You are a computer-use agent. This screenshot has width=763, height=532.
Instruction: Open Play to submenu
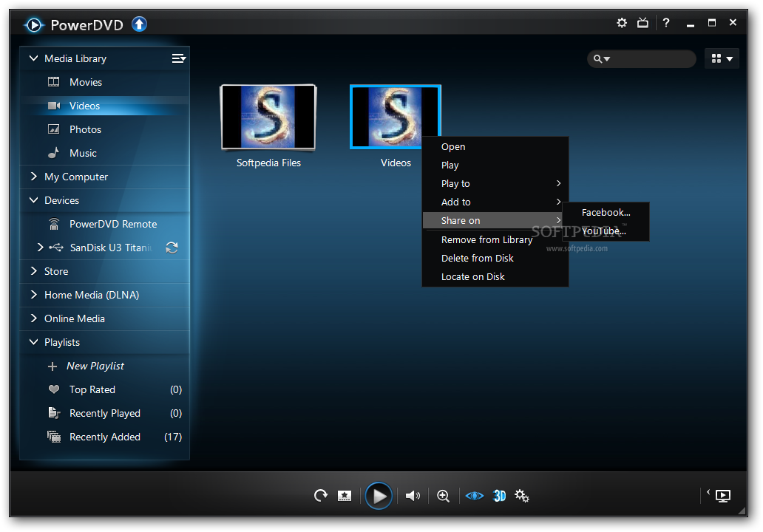point(495,184)
